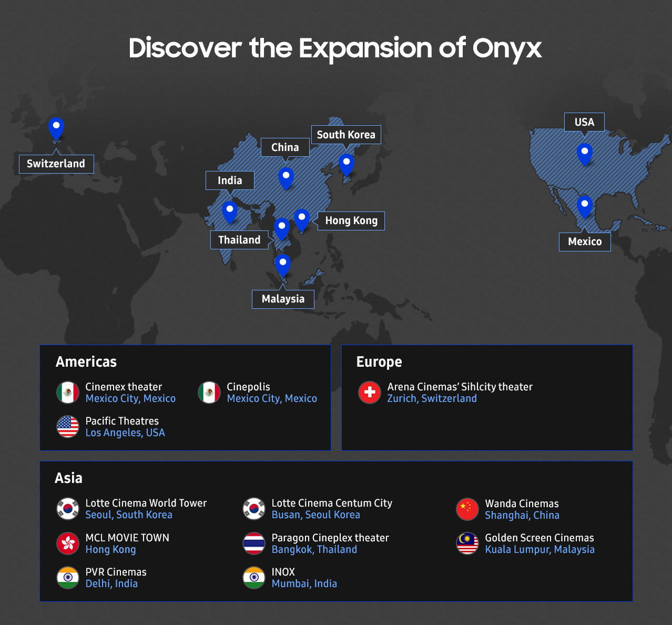Screen dimensions: 672x625
Task: Click the MCL MOVIE TOWN name
Action: tap(127, 538)
